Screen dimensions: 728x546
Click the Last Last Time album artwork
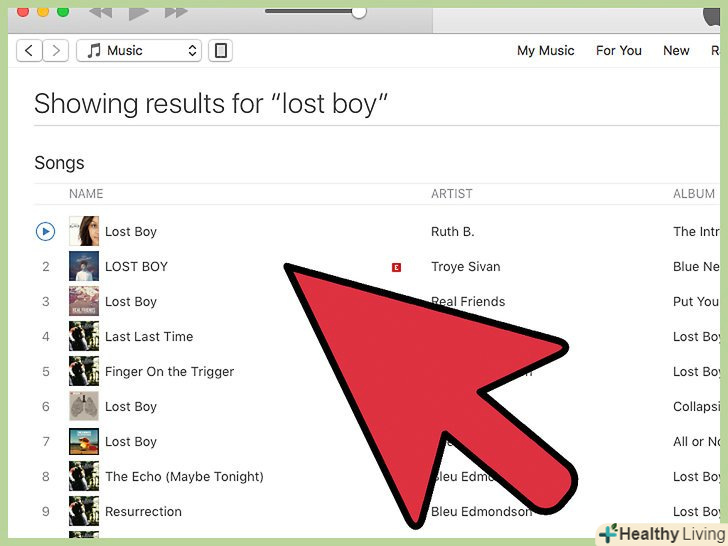point(84,336)
